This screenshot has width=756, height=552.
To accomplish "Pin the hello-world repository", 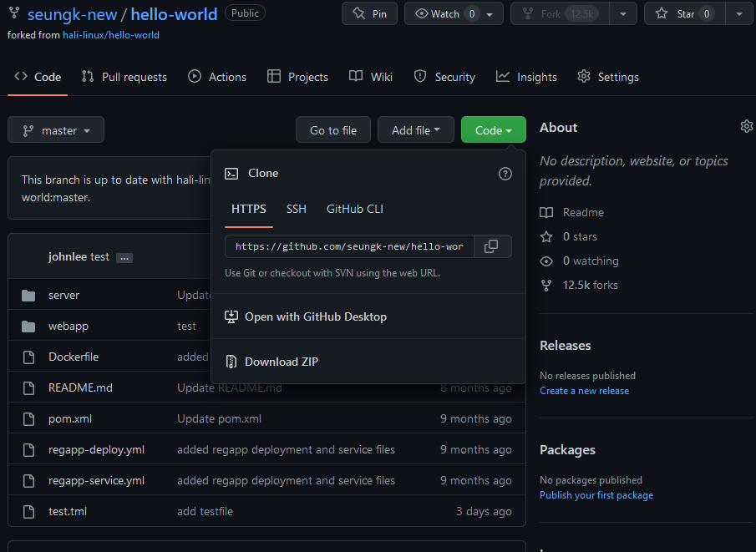I will pos(369,13).
